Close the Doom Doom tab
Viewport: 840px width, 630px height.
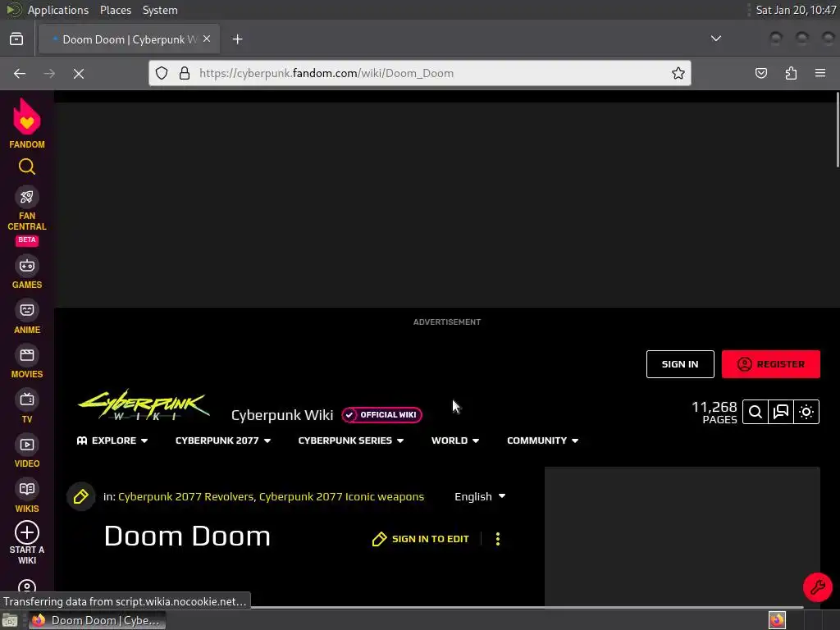(207, 39)
